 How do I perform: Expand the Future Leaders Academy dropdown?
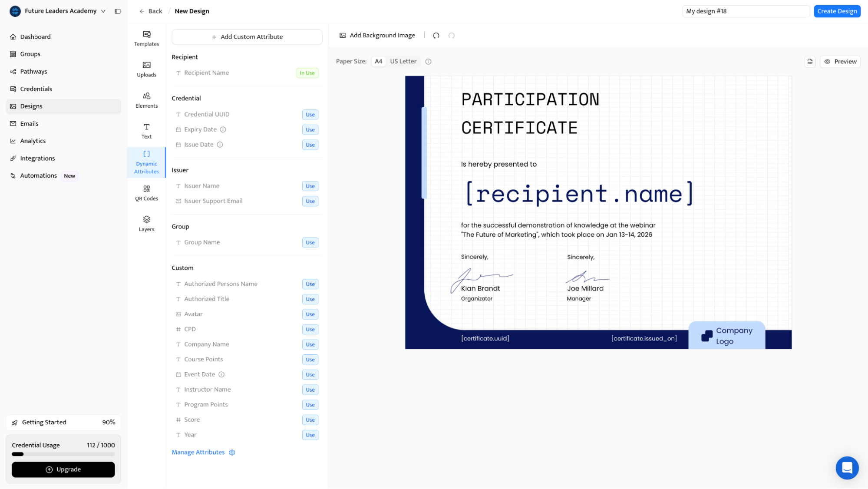(103, 11)
